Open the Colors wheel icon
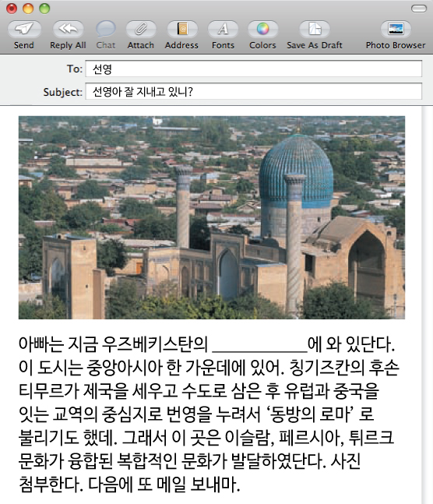The height and width of the screenshot is (504, 433). tap(262, 30)
